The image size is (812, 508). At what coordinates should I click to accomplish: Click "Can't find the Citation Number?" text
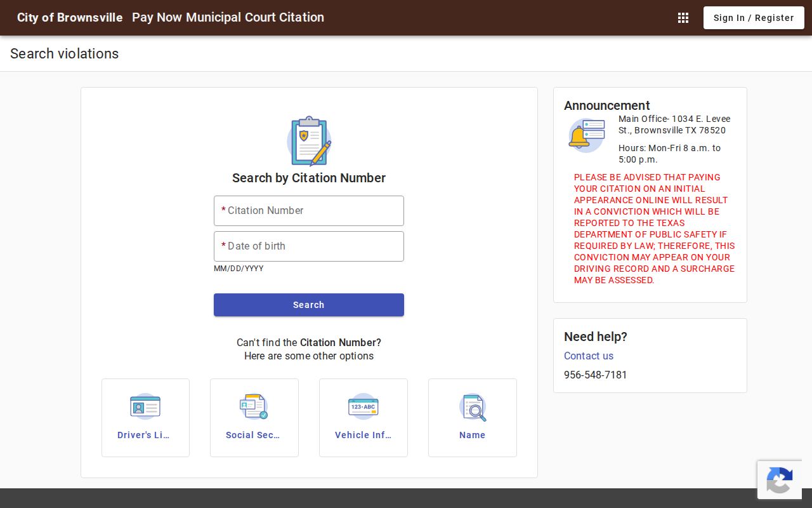pyautogui.click(x=309, y=342)
